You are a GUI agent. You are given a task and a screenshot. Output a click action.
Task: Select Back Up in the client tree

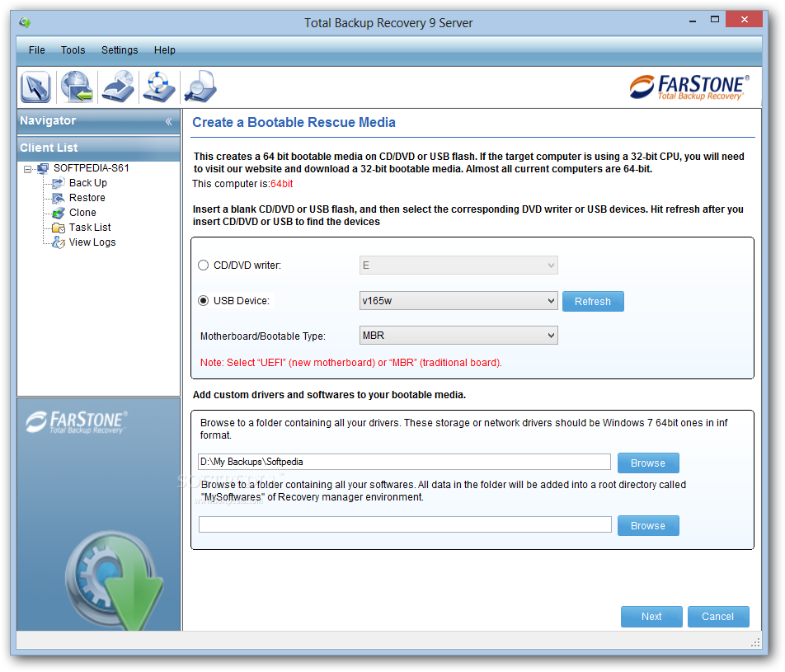(88, 183)
